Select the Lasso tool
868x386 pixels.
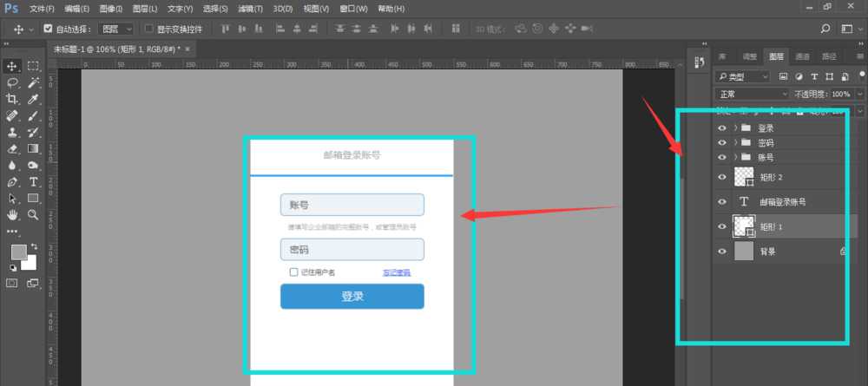point(13,82)
